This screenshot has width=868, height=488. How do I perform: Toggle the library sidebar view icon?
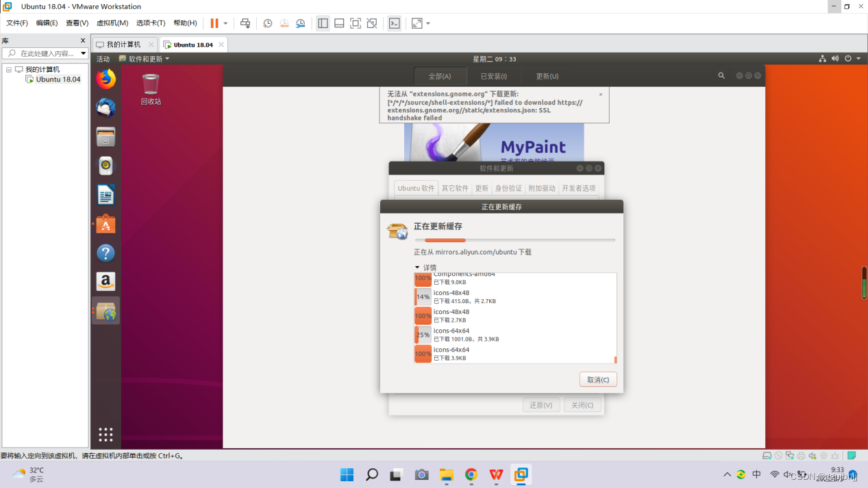[323, 23]
